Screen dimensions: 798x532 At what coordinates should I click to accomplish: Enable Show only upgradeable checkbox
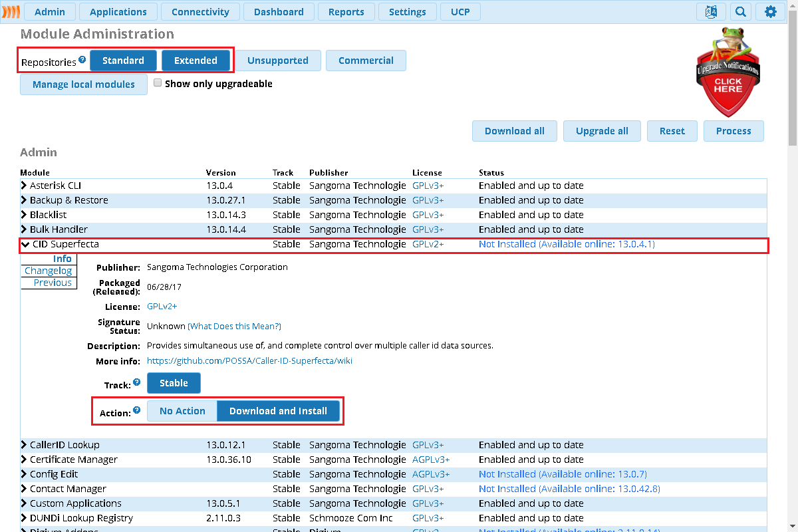[x=158, y=83]
